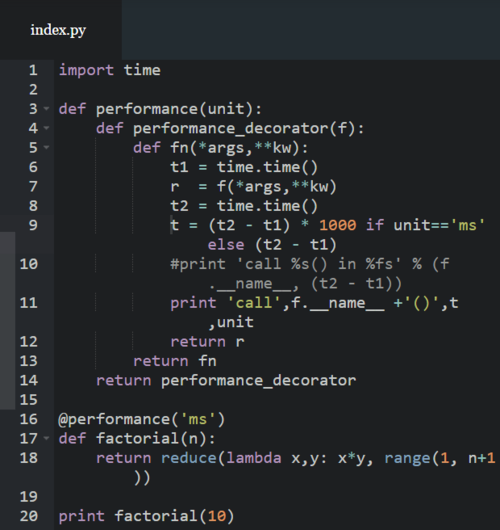Click 'reduce' builtin on line 18
Image resolution: width=500 pixels, height=530 pixels.
pos(189,458)
